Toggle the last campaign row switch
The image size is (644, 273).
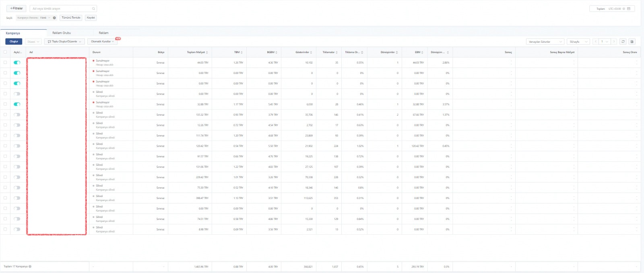pyautogui.click(x=17, y=229)
